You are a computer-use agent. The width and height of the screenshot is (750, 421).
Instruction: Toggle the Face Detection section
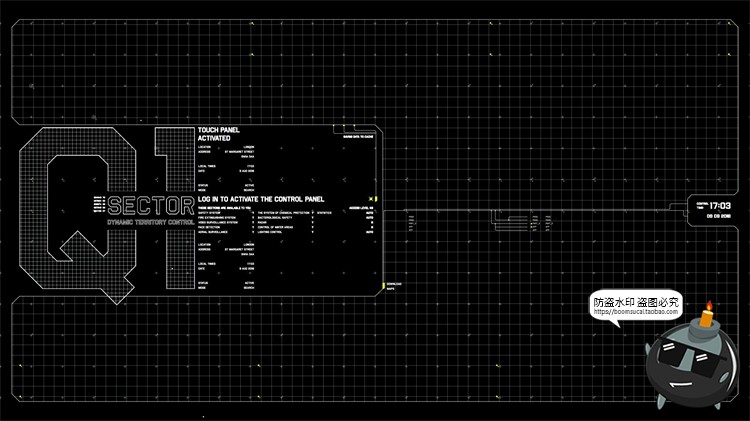252,227
